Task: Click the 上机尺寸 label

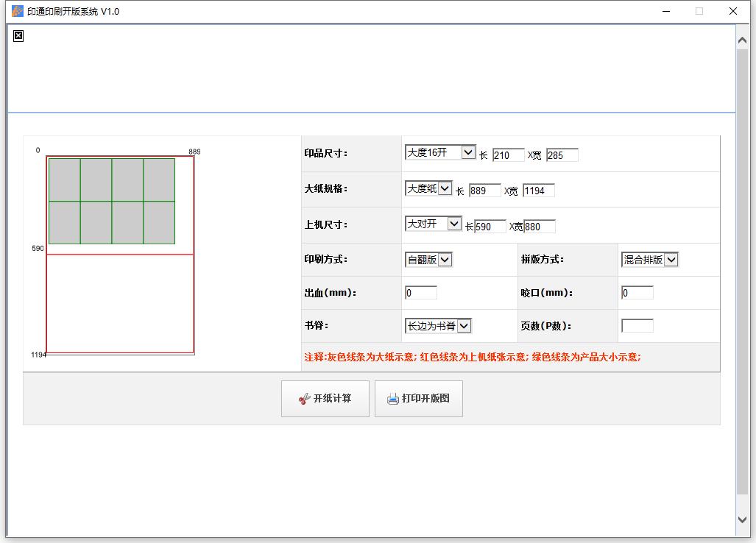Action: (x=325, y=224)
